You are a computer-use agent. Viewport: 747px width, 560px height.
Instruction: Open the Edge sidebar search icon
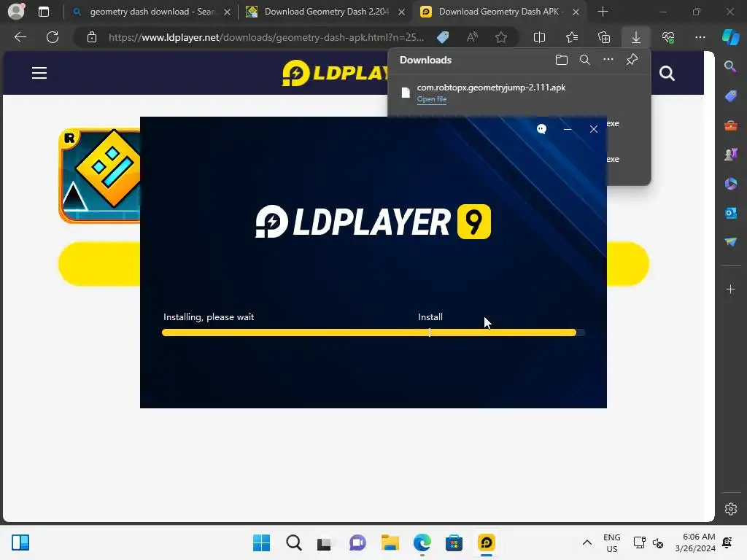pyautogui.click(x=730, y=66)
